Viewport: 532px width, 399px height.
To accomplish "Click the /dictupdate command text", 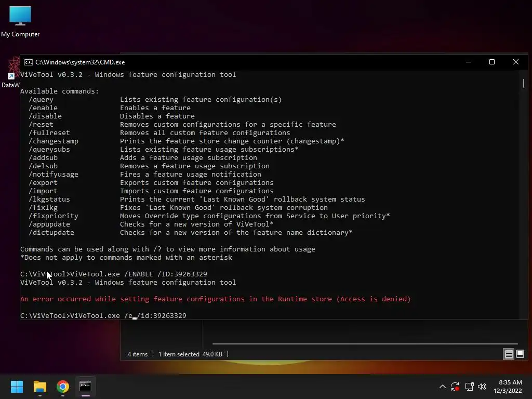I will click(x=51, y=232).
